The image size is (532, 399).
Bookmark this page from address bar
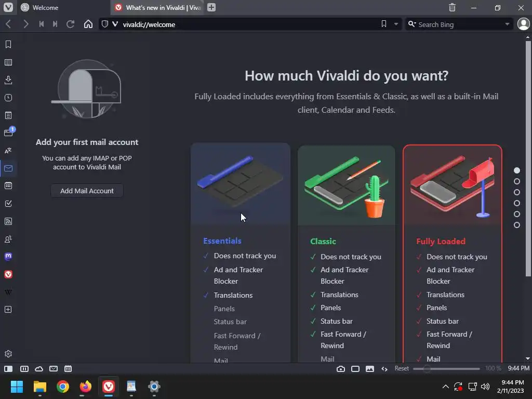pos(384,24)
